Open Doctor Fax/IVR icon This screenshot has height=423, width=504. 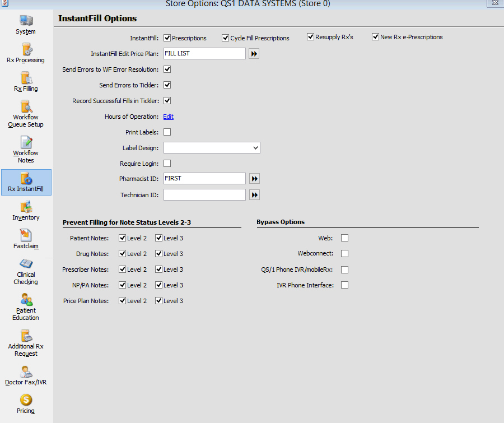click(x=26, y=372)
